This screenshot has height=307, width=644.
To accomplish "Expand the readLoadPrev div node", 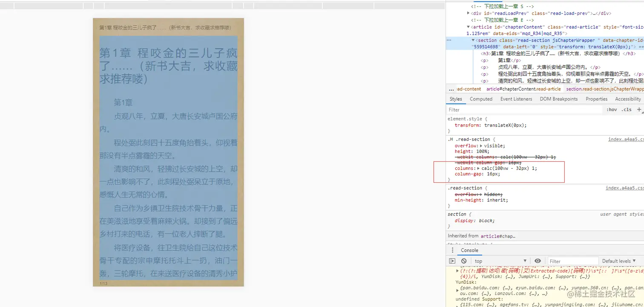I will point(469,13).
